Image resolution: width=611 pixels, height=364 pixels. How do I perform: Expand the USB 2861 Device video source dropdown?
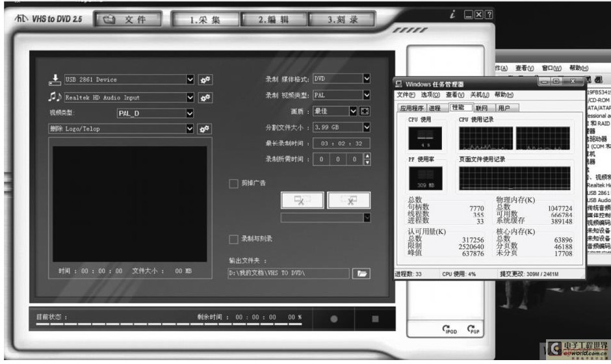(x=190, y=79)
